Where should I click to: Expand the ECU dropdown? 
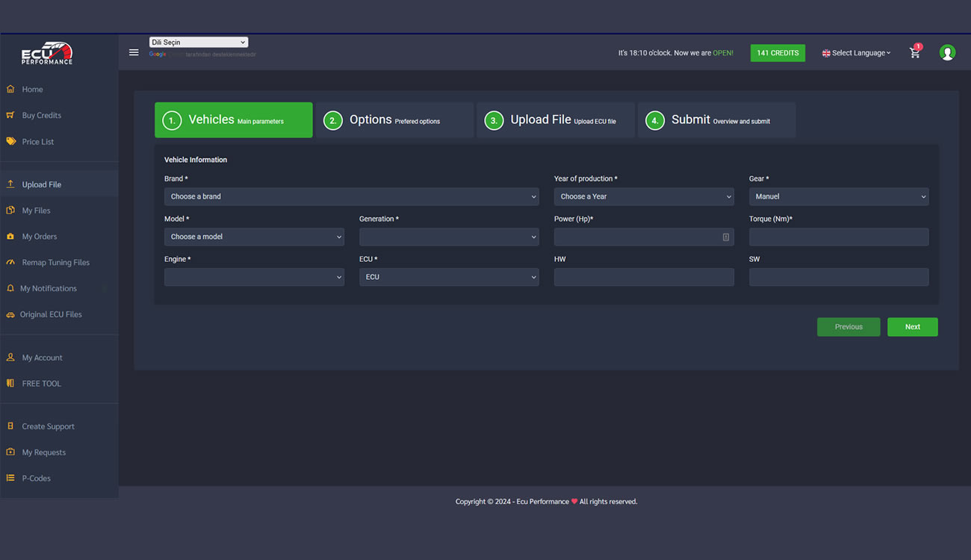coord(449,277)
